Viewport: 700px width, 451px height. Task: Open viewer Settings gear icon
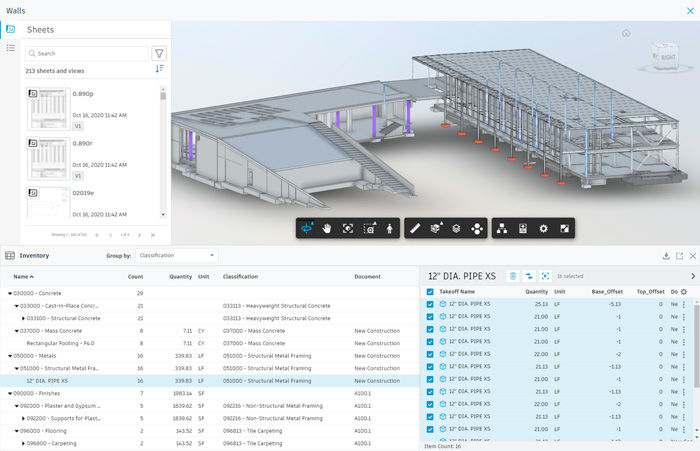click(543, 228)
